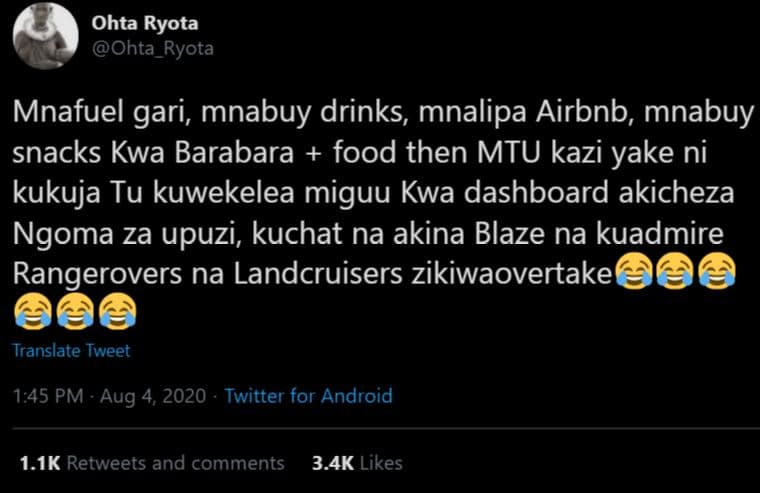Show the 3.4K Likes list

[357, 463]
